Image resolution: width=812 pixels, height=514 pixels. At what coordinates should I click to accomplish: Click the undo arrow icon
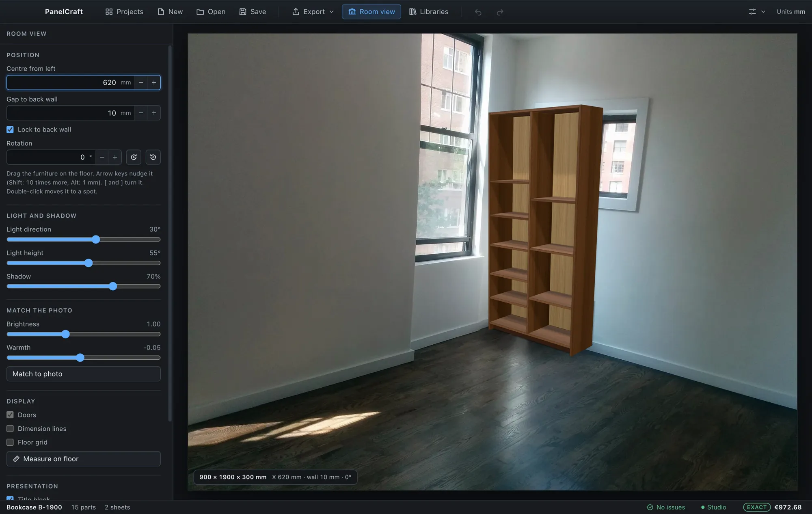pyautogui.click(x=478, y=12)
